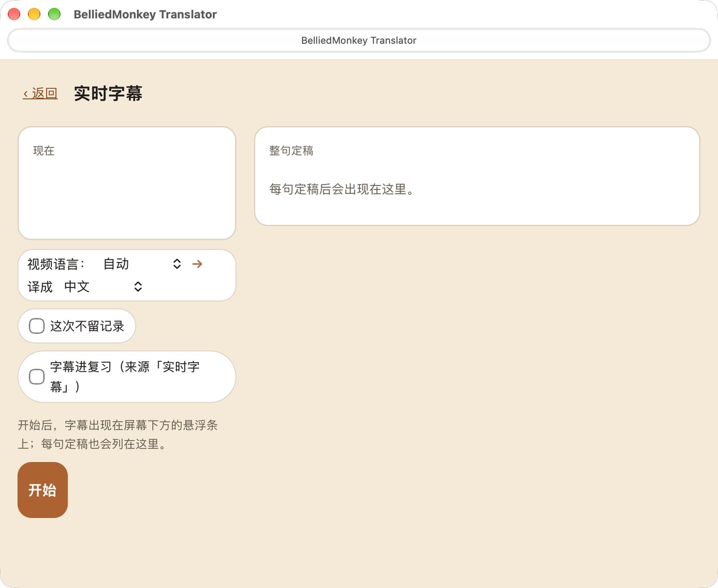Click the hint text starting with 开始后
This screenshot has height=588, width=718.
pyautogui.click(x=118, y=435)
